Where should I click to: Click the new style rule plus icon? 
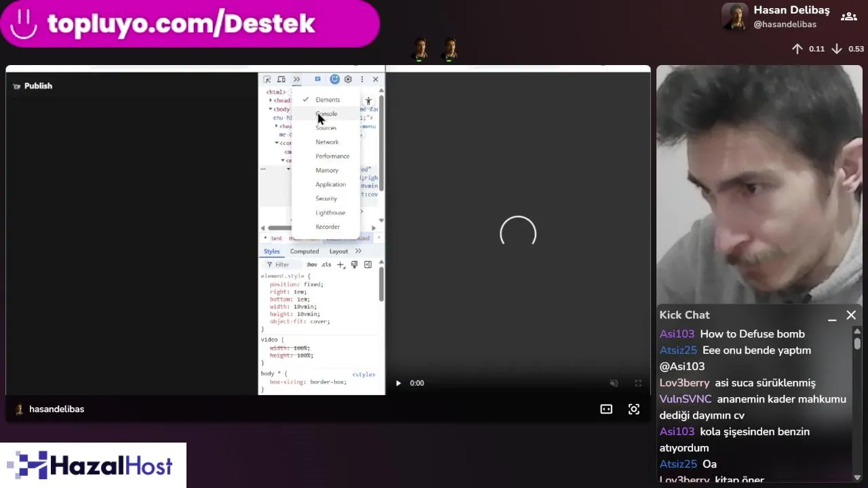point(341,265)
